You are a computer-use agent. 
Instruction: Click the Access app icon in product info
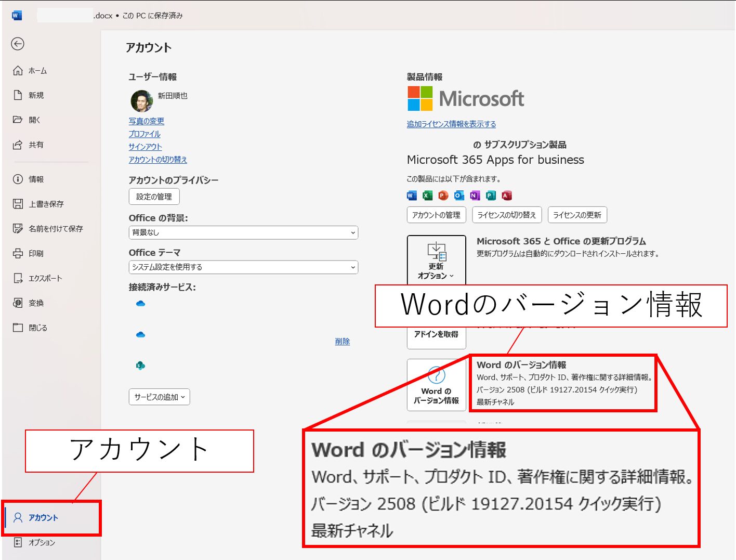tap(507, 196)
